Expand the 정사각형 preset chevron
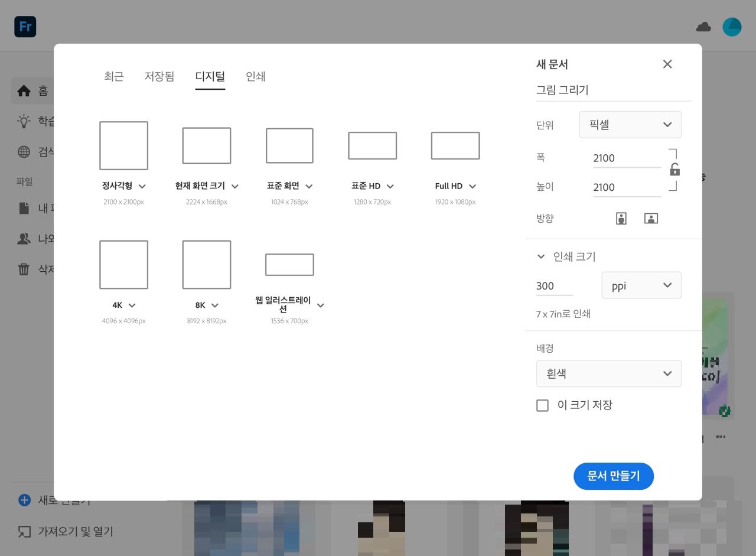 (x=142, y=187)
